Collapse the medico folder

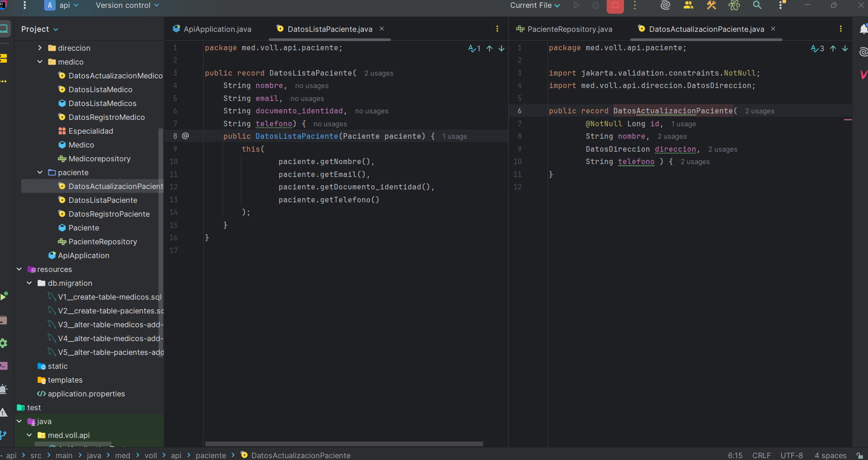[40, 62]
